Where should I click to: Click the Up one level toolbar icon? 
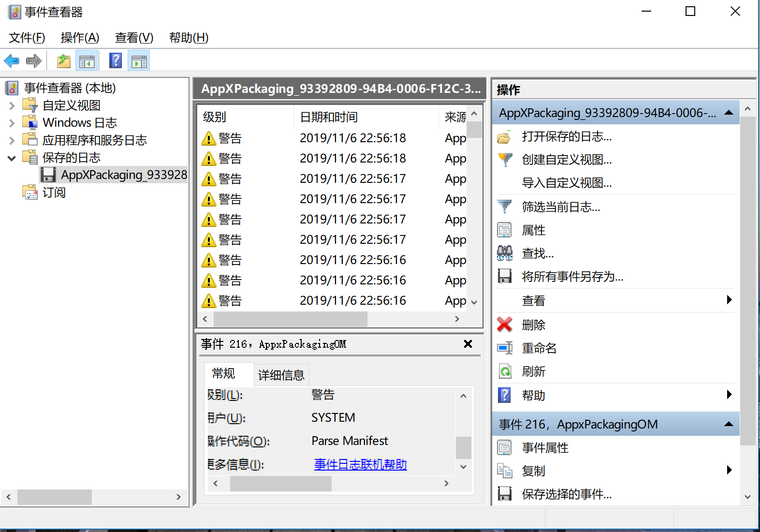click(63, 61)
